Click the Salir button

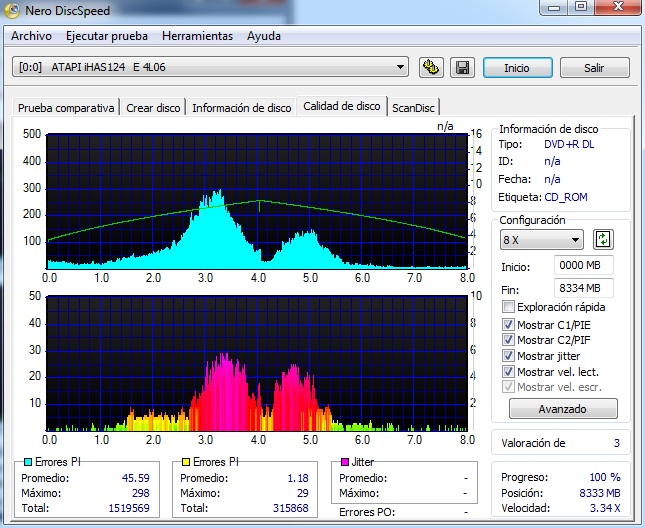(594, 68)
